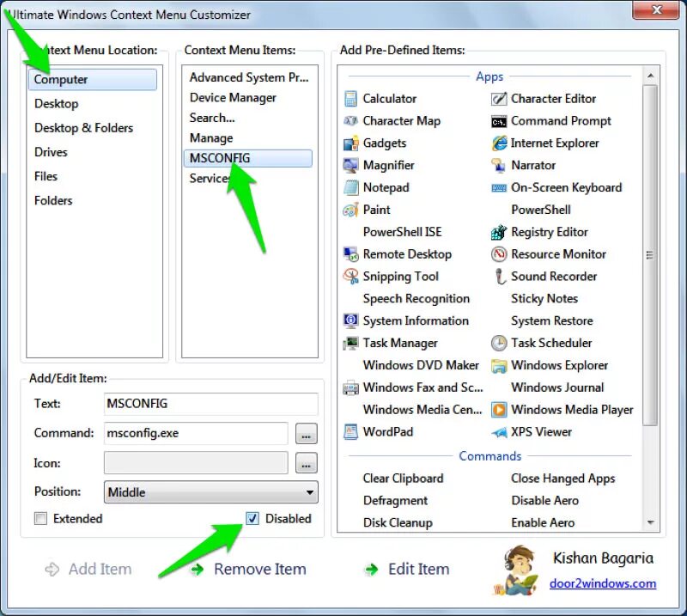Click the Sound Recorder microphone icon

[500, 277]
